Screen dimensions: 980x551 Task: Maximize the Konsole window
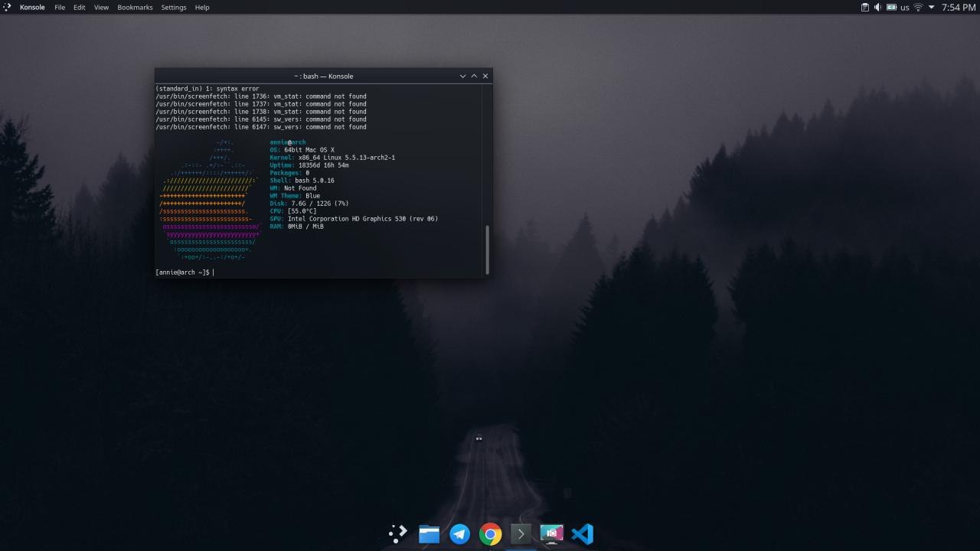(x=474, y=76)
